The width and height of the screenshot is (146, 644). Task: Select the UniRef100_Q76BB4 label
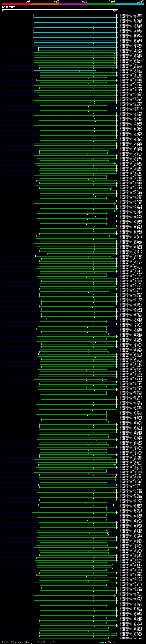(131, 376)
